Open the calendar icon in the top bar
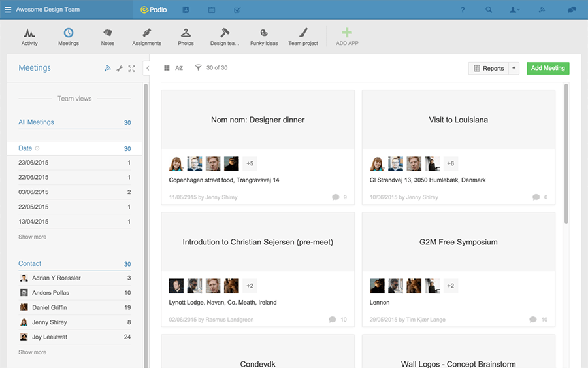 pyautogui.click(x=212, y=10)
